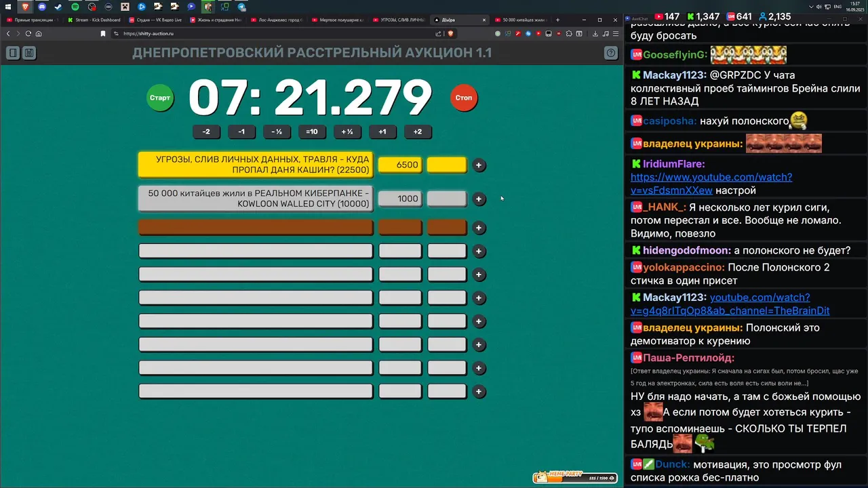868x488 pixels.
Task: Open Steam from the taskbar
Action: (x=58, y=7)
